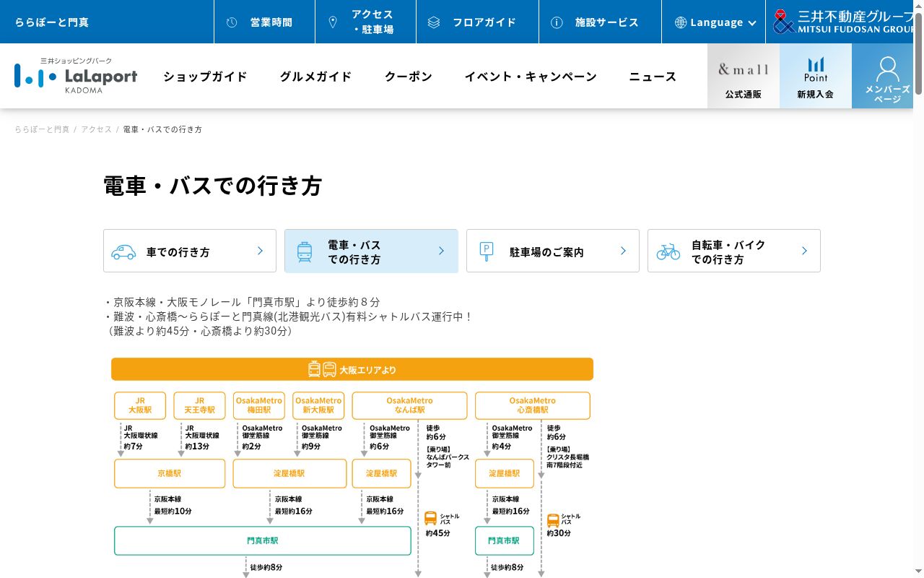
Task: Click the floor layers icon beside フロアガイド
Action: [434, 22]
